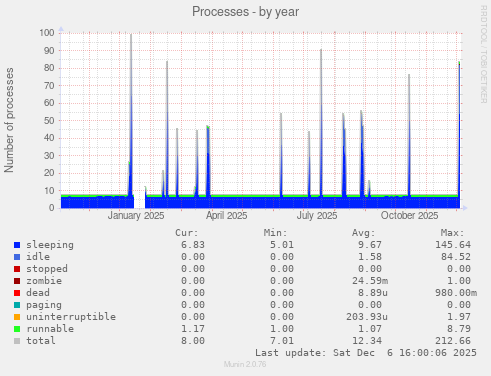Select the 'dead' legend label
The height and width of the screenshot is (376, 491).
pyautogui.click(x=38, y=293)
